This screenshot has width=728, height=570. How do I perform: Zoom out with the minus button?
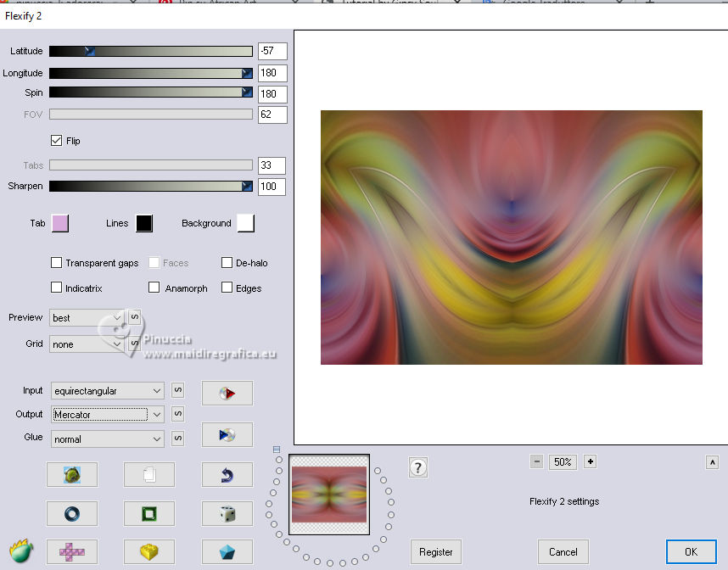click(537, 461)
